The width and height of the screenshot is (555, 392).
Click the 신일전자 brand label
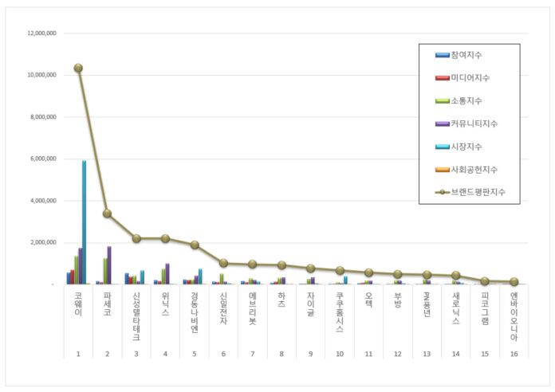pyautogui.click(x=223, y=308)
